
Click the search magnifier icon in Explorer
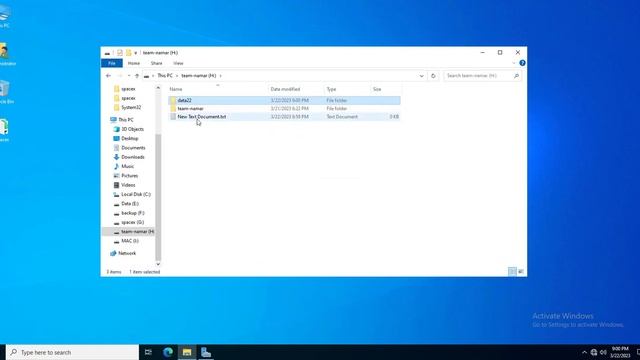tap(516, 76)
